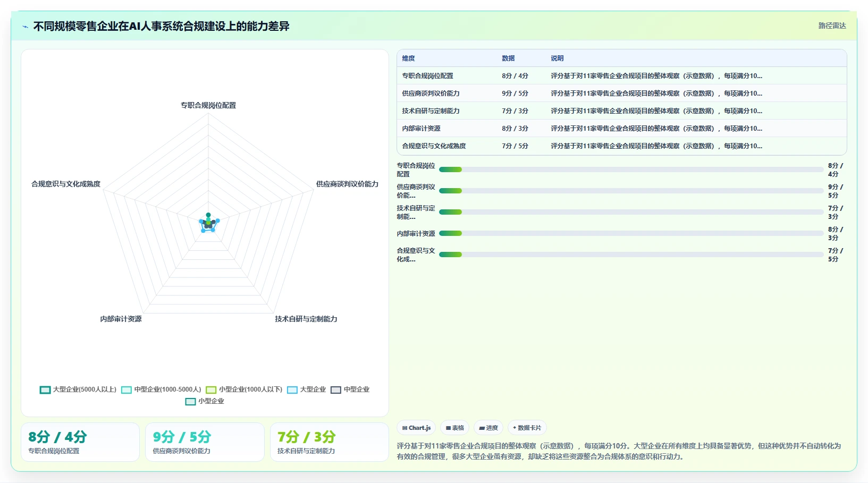Click the 表格 tag
The height and width of the screenshot is (483, 868).
point(454,428)
